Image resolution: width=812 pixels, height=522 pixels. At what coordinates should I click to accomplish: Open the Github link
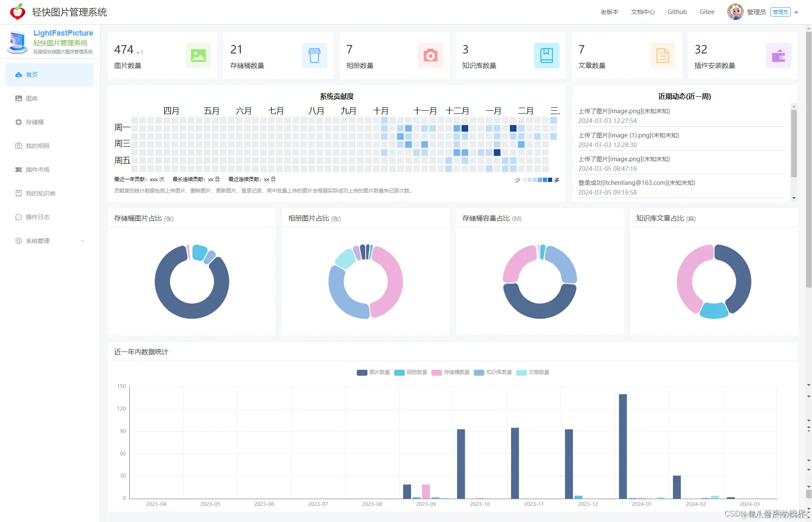click(x=677, y=12)
